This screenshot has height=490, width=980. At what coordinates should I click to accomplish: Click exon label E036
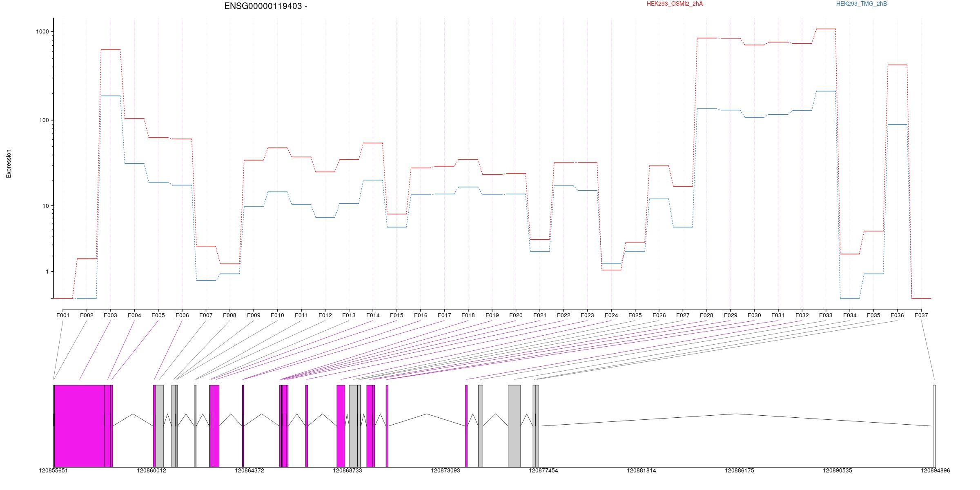coord(898,315)
